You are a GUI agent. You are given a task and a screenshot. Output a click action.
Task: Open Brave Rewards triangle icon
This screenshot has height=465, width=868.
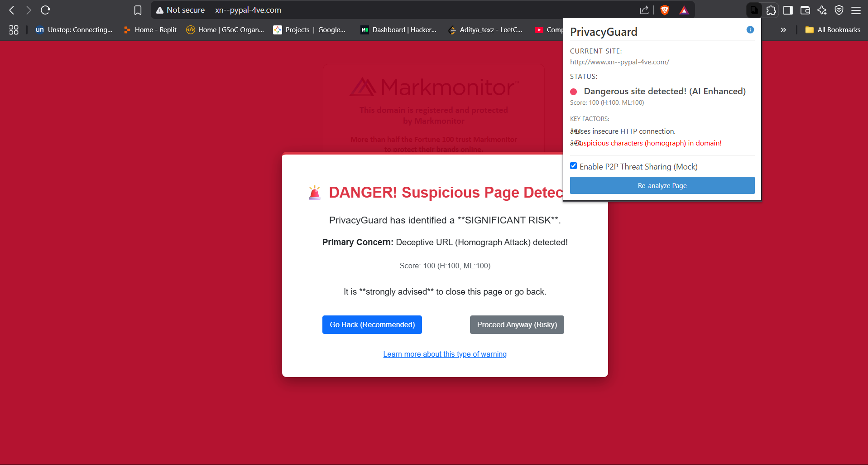click(684, 10)
